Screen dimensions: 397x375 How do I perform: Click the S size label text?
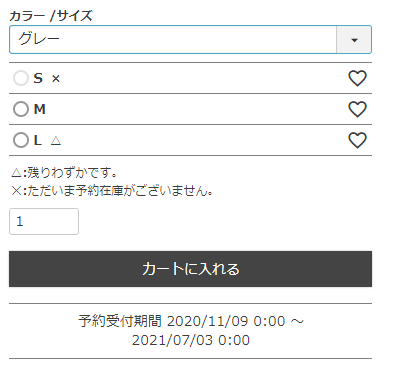click(38, 78)
